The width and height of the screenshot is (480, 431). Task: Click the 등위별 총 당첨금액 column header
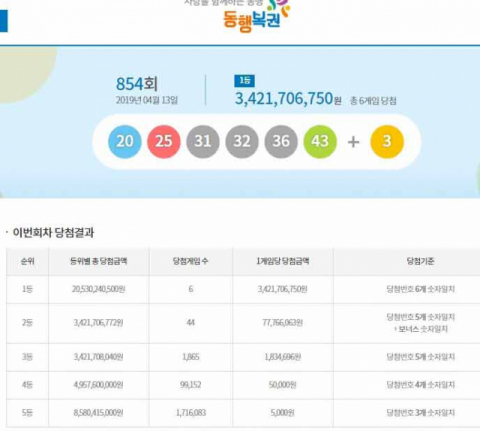click(99, 261)
